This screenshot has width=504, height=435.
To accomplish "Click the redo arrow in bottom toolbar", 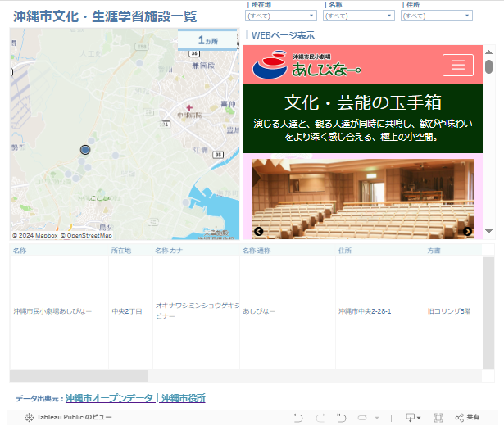I will pyautogui.click(x=320, y=418).
